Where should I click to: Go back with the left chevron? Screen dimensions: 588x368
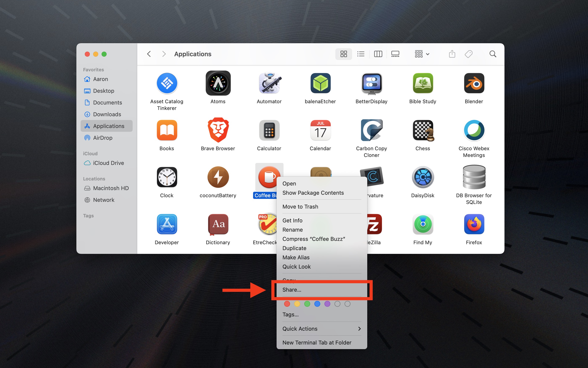click(149, 54)
